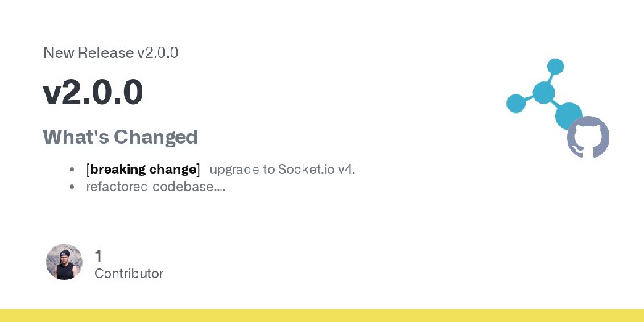Click the 'refactored codebase....' list item

tap(155, 187)
